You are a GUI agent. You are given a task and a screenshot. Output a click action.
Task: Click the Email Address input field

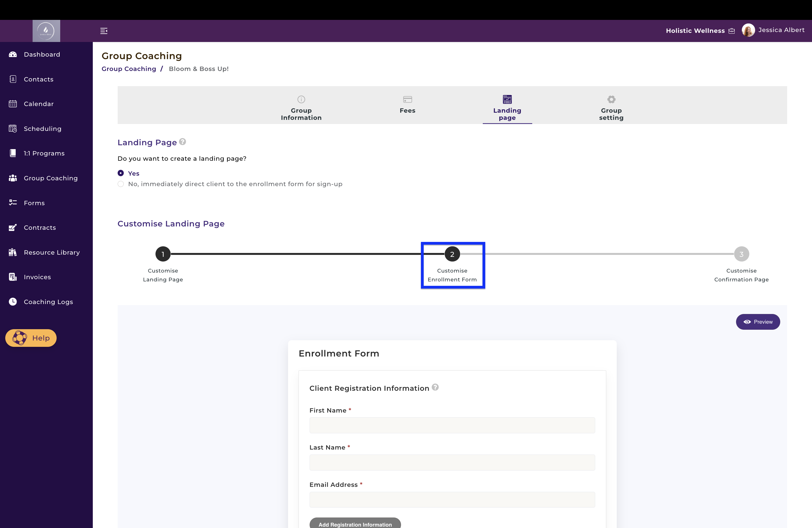coord(452,499)
